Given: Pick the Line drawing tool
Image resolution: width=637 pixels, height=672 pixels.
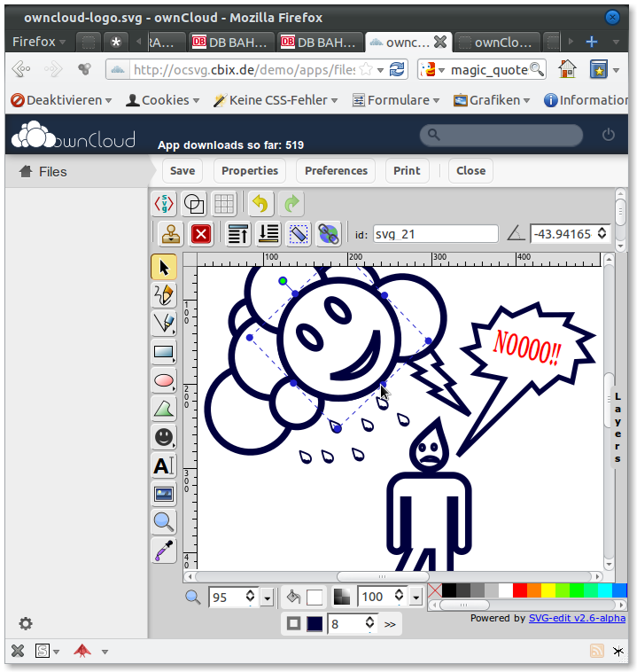Looking at the screenshot, I should [x=164, y=324].
